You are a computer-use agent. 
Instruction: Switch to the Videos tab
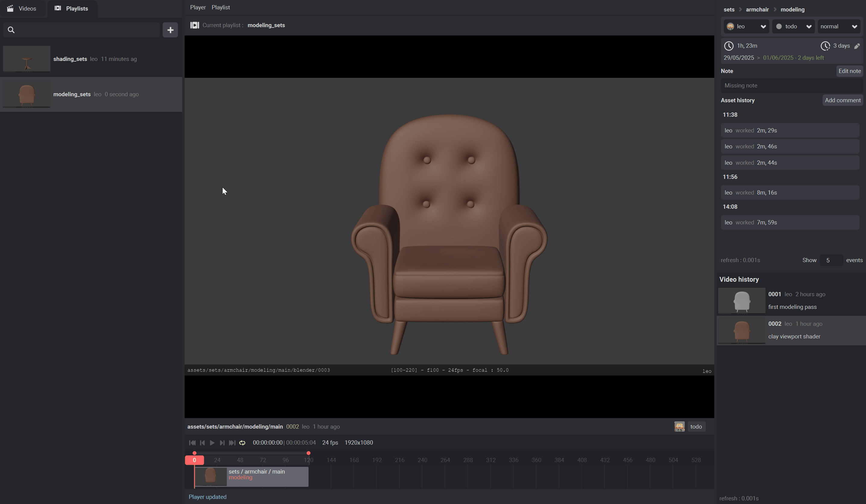(x=22, y=8)
